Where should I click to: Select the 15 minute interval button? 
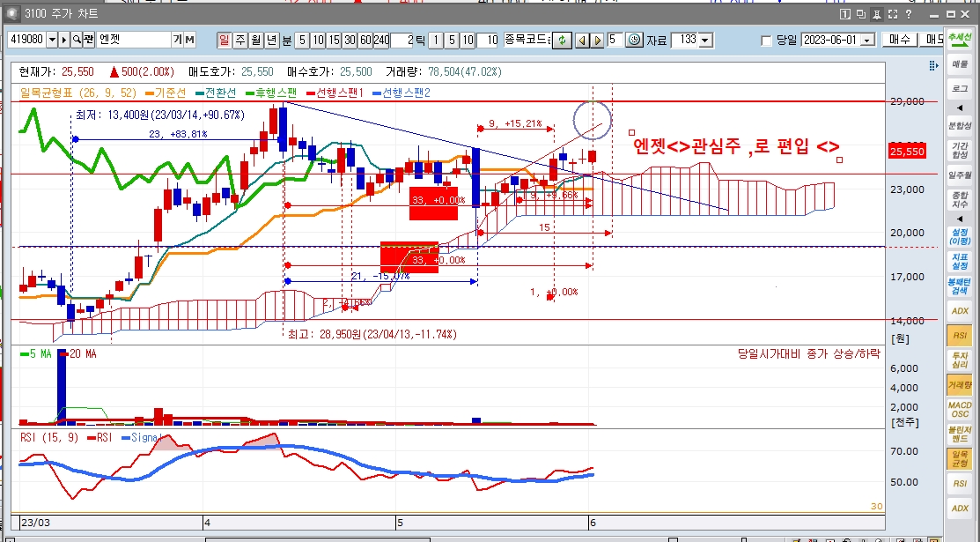(334, 40)
